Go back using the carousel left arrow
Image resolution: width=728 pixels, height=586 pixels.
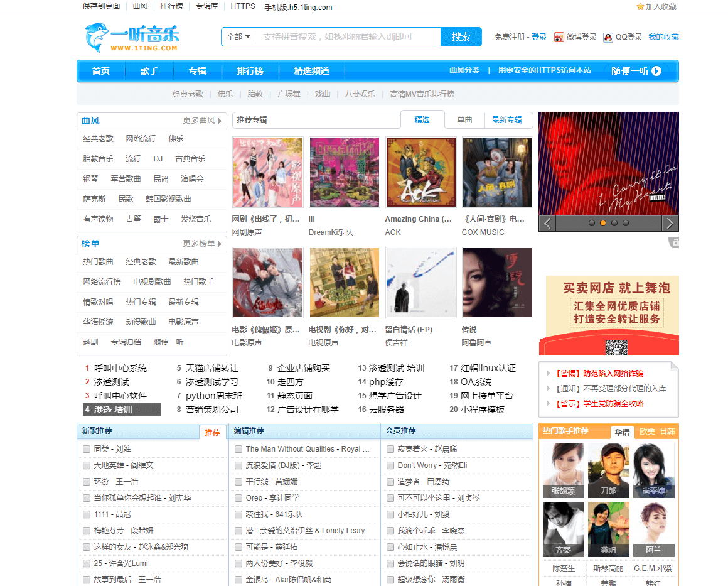pos(547,223)
